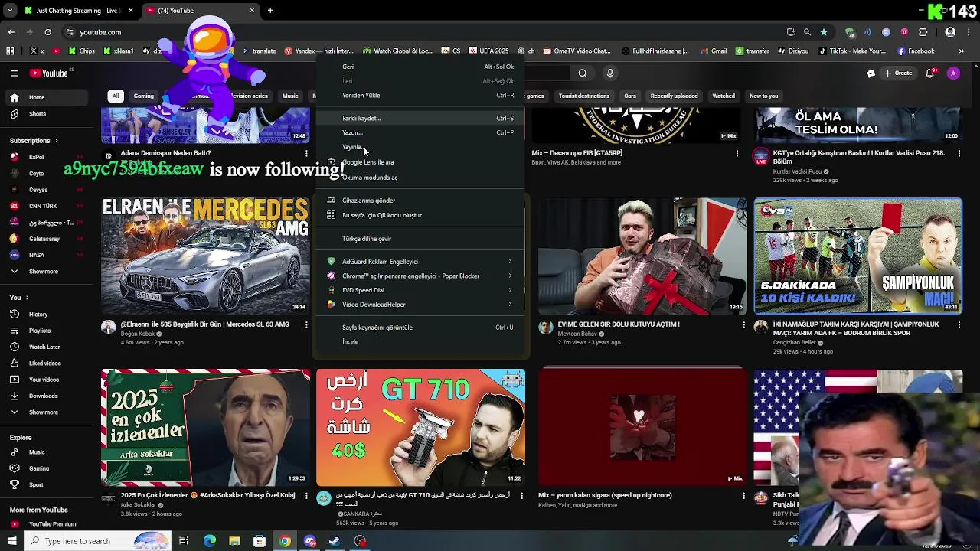Open Gaming under Explore in the sidebar
980x551 pixels.
pos(49,468)
